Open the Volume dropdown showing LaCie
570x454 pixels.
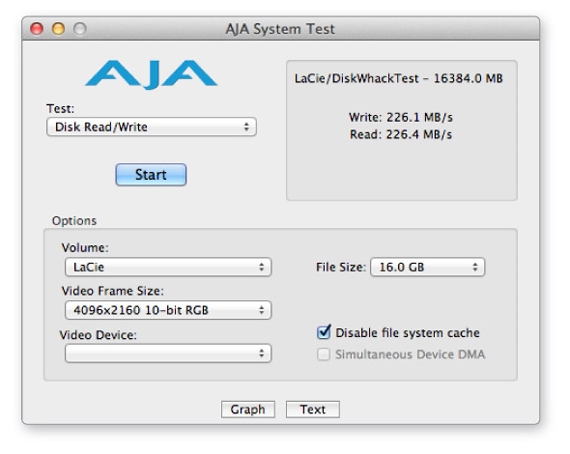pyautogui.click(x=168, y=267)
